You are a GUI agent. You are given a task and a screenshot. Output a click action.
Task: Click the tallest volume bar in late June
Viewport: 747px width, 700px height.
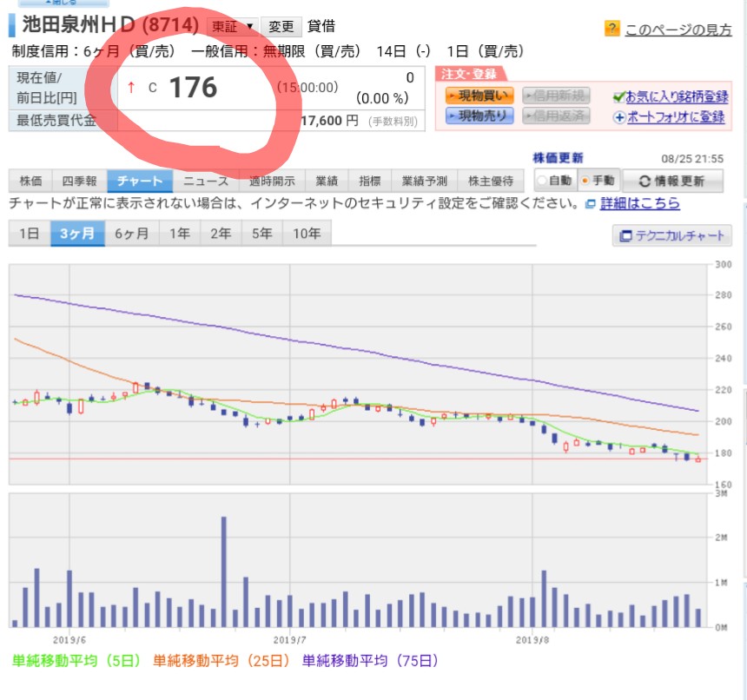click(224, 571)
